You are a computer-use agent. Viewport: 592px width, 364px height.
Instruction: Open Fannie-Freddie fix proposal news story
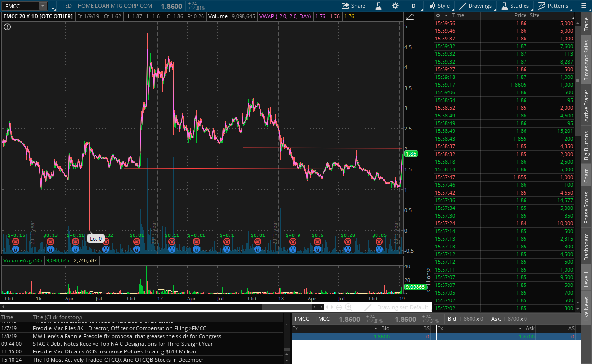click(x=127, y=336)
